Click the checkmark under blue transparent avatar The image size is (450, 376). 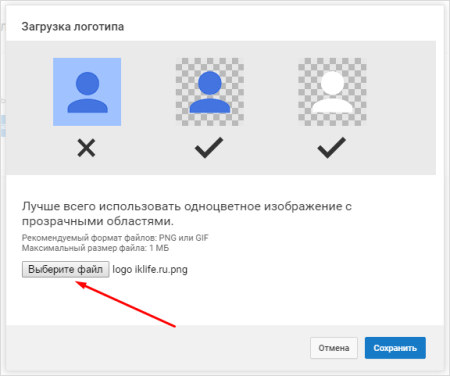209,148
